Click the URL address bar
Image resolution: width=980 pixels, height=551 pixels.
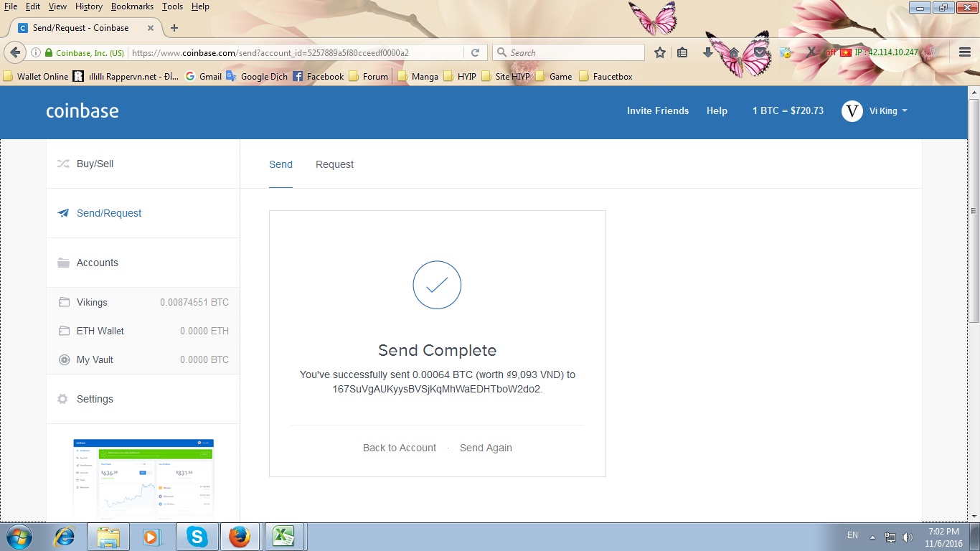click(x=294, y=52)
